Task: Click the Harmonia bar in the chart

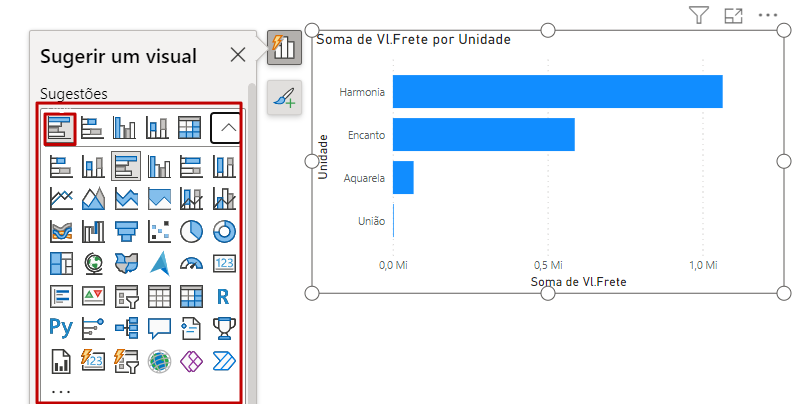Action: (x=557, y=91)
